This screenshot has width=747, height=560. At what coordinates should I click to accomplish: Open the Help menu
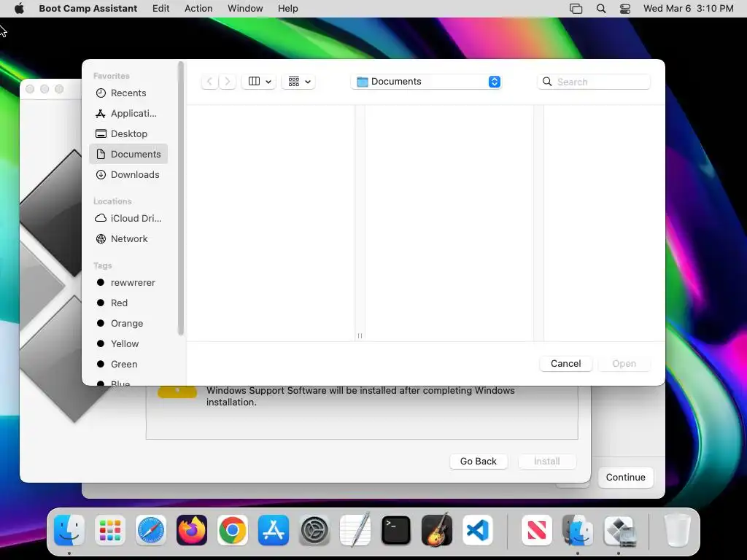(x=287, y=8)
